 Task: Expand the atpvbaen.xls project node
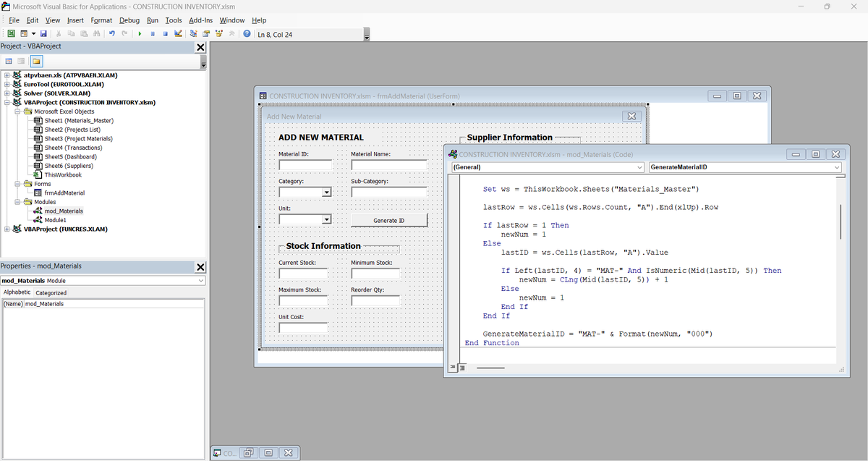coord(7,75)
